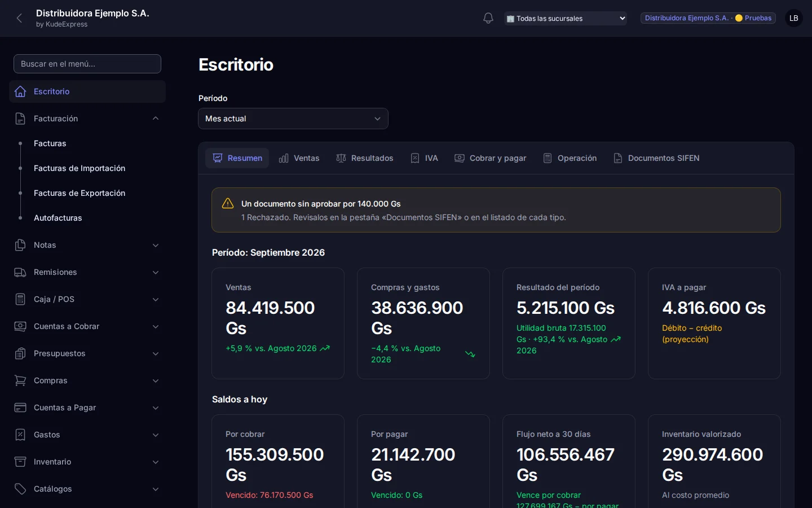Image resolution: width=812 pixels, height=508 pixels.
Task: Expand the Presupuestos chevron
Action: 156,353
